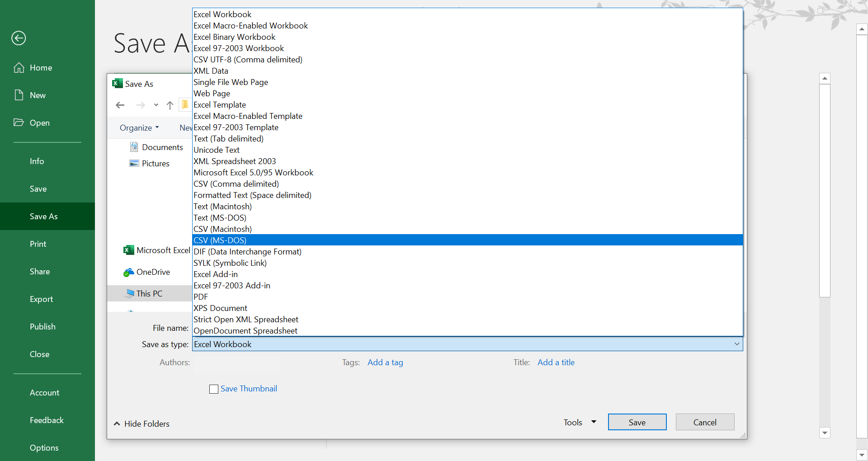Viewport: 868px width, 461px height.
Task: Select PDF file type
Action: tap(467, 296)
